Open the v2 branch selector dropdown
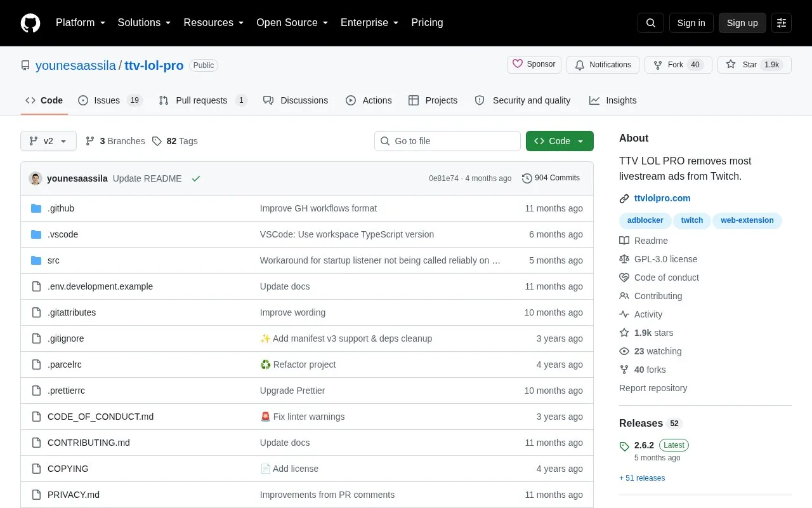Viewport: 812px width, 508px height. click(48, 141)
